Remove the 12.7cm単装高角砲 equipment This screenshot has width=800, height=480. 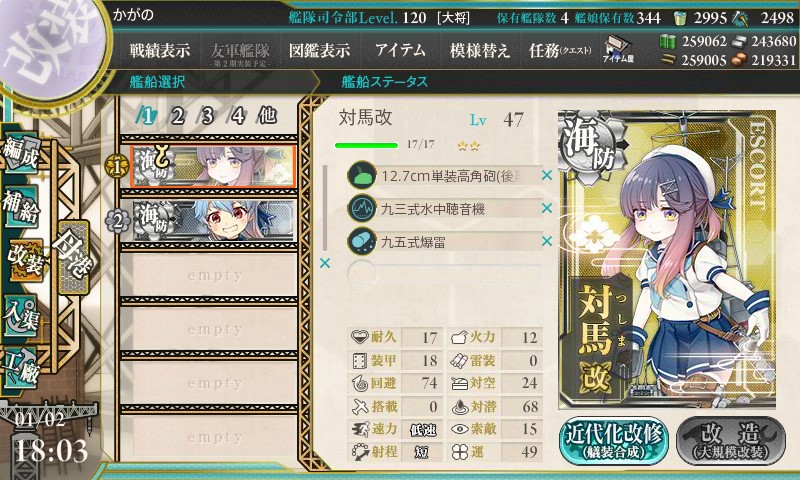(547, 175)
